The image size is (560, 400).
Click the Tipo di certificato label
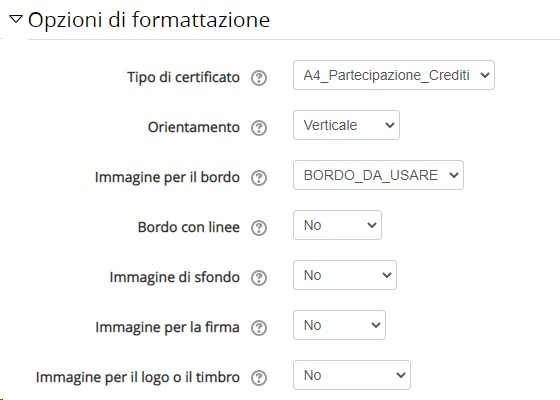[x=183, y=77]
